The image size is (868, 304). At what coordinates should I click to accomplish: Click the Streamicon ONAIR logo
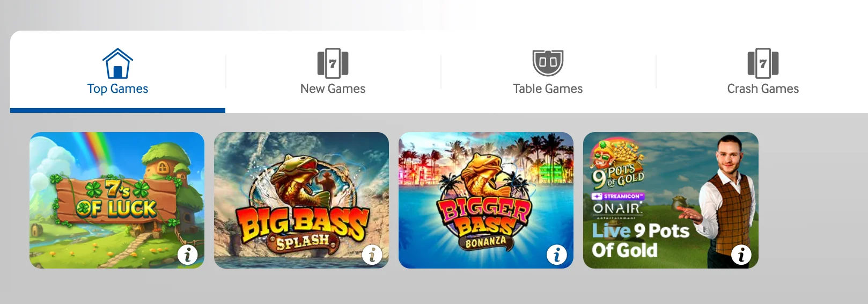[x=617, y=205]
